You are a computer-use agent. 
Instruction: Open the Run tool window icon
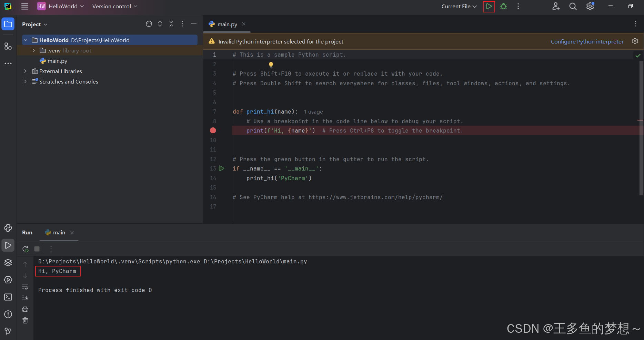tap(8, 245)
